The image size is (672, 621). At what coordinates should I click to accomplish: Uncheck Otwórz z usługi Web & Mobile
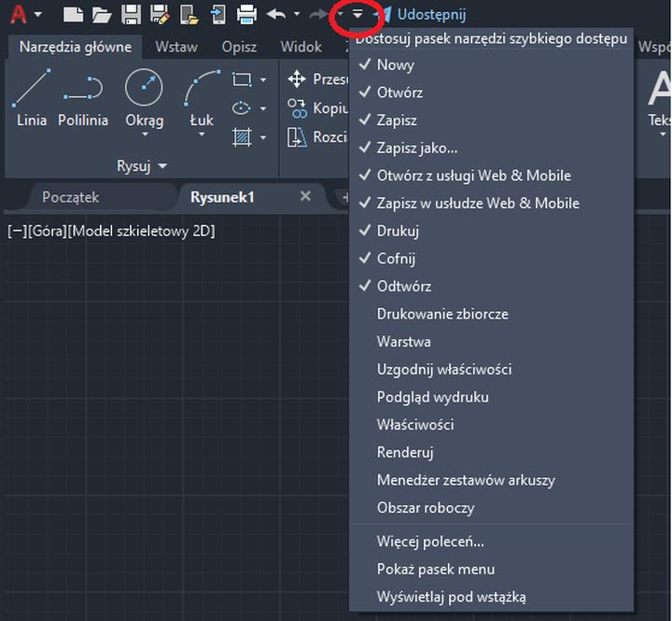492,176
